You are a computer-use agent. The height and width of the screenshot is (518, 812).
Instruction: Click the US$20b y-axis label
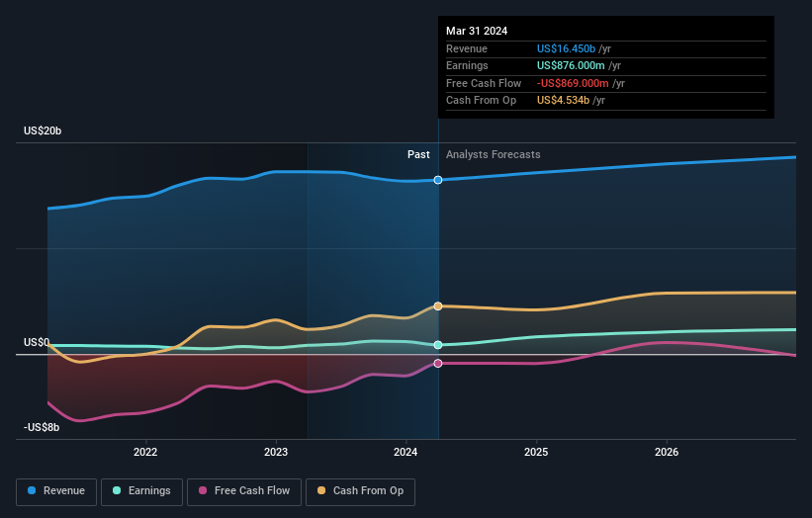tap(43, 130)
